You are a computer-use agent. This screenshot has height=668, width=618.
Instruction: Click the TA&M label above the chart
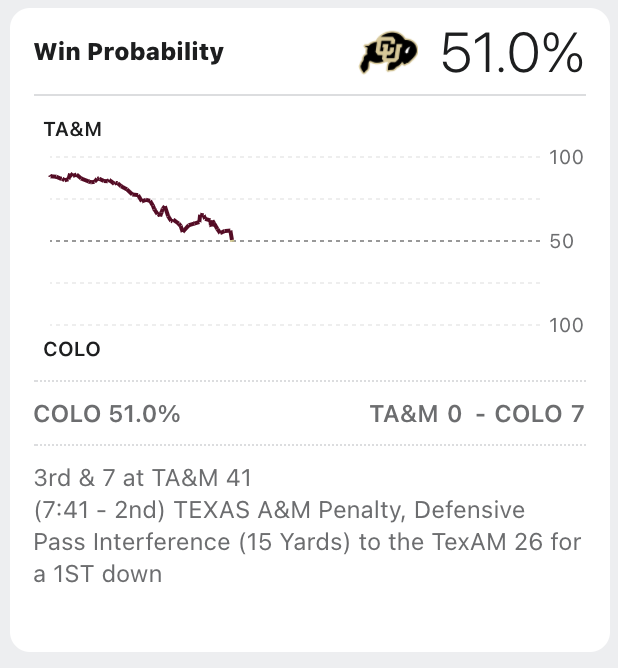click(x=73, y=129)
